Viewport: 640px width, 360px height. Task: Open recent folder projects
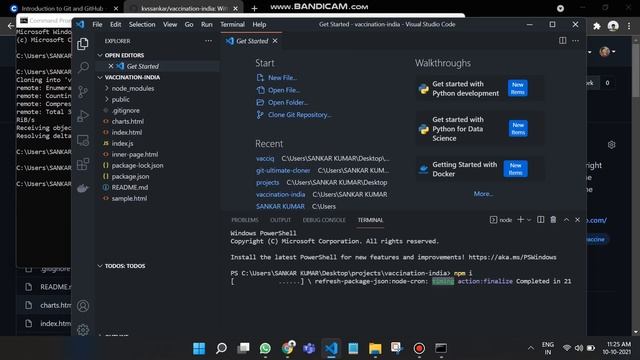click(267, 182)
